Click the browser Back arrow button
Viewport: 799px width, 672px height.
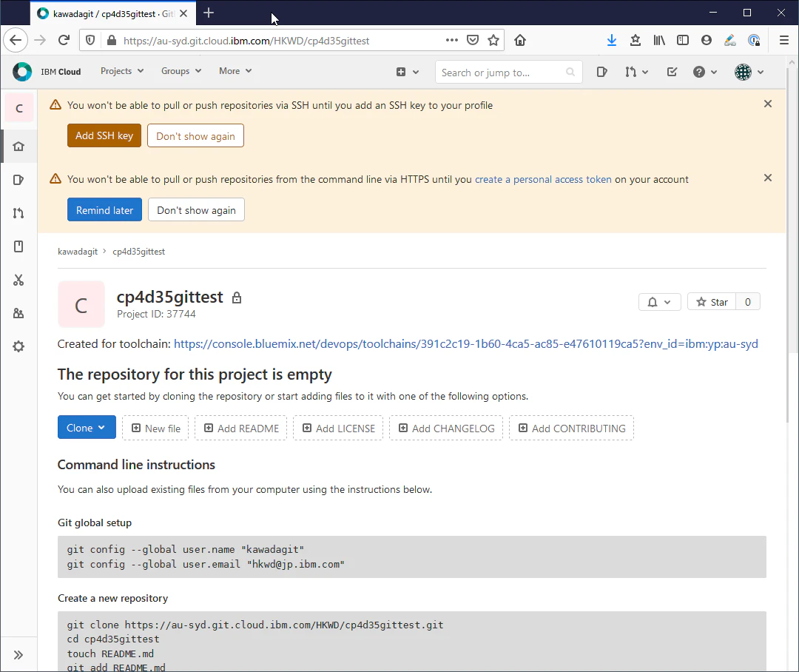click(16, 40)
